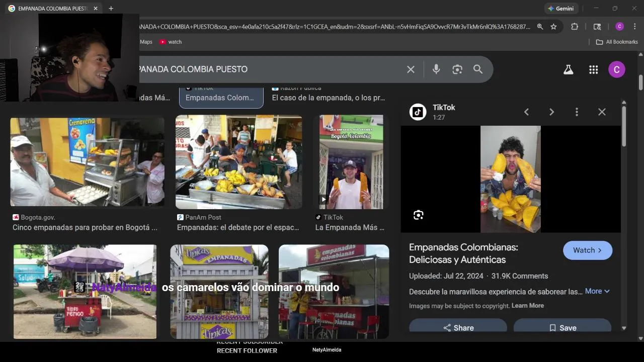Click the Watch button
This screenshot has height=362, width=644.
click(x=588, y=250)
